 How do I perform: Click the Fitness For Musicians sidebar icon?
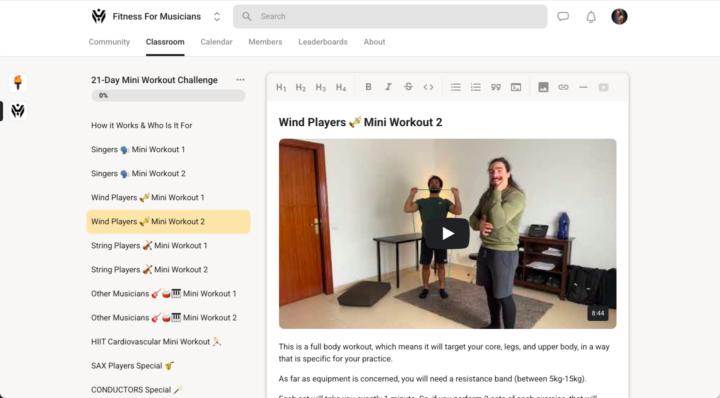(18, 111)
